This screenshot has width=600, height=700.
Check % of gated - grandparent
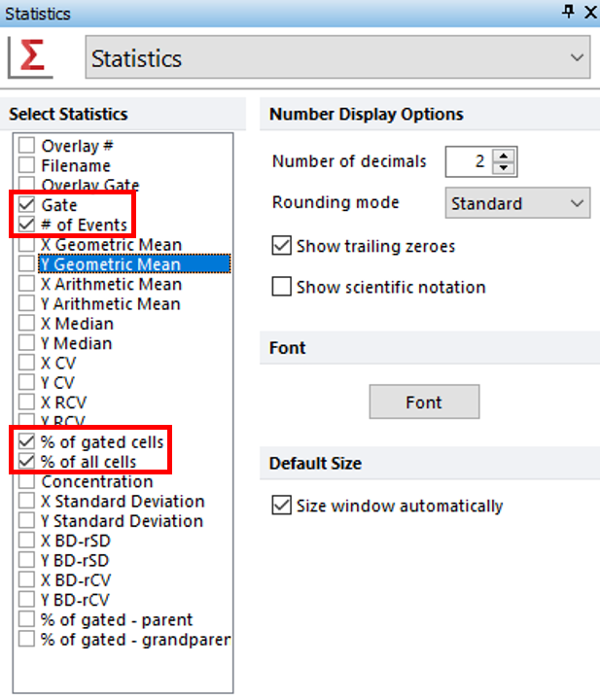(27, 639)
